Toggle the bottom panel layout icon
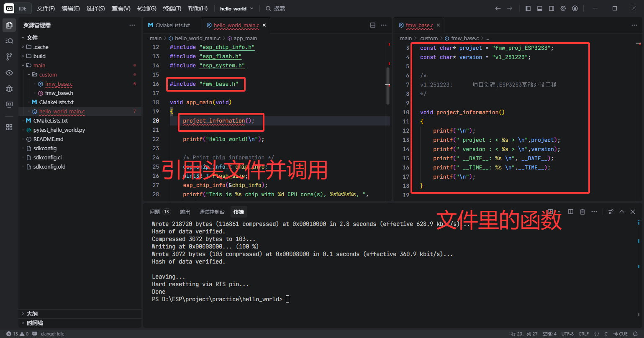 point(540,8)
